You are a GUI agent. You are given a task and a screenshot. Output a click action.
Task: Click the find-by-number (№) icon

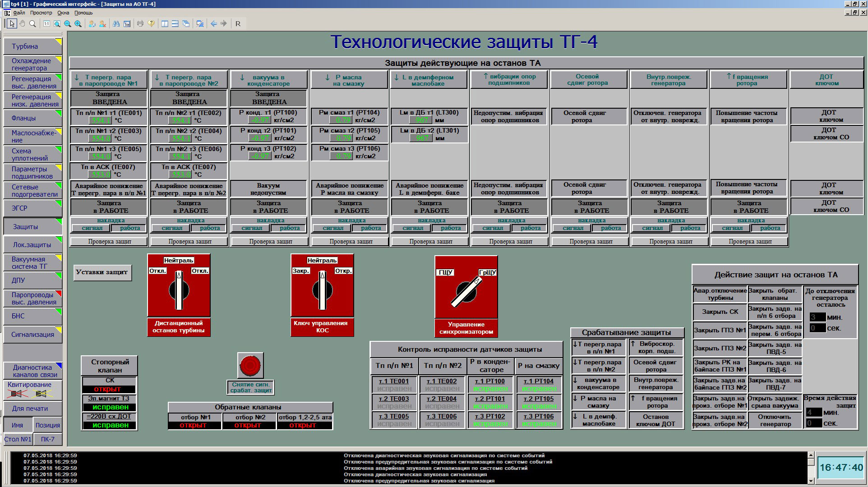tap(127, 23)
